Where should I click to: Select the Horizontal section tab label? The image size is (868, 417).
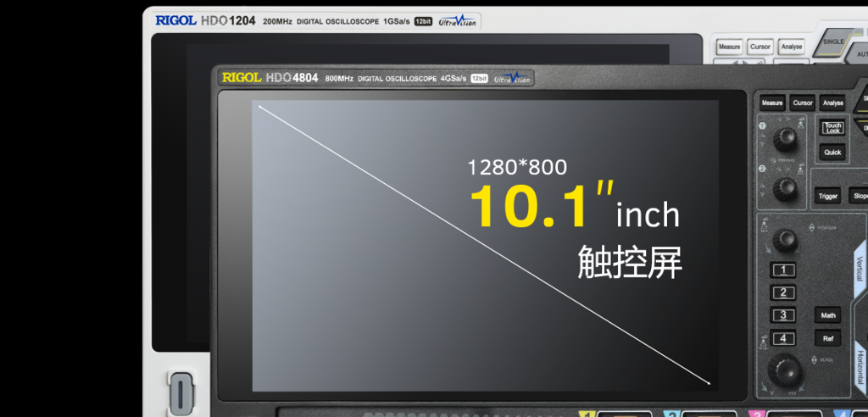coord(859,367)
